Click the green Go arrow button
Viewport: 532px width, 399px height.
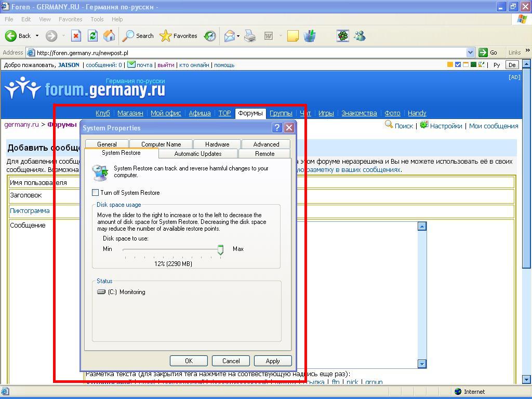tap(483, 52)
